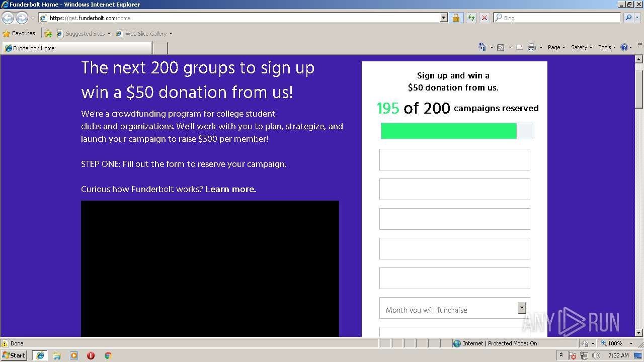
Task: Expand the address bar URL history dropdown
Action: tap(443, 18)
